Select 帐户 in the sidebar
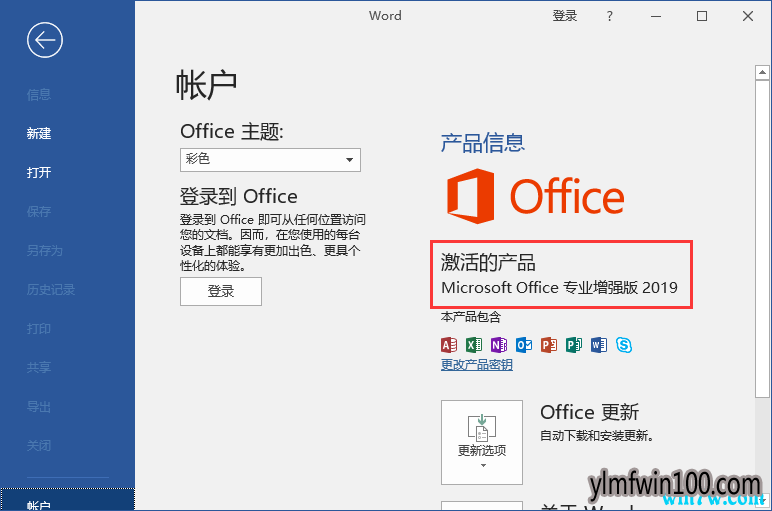This screenshot has width=772, height=511. point(67,500)
